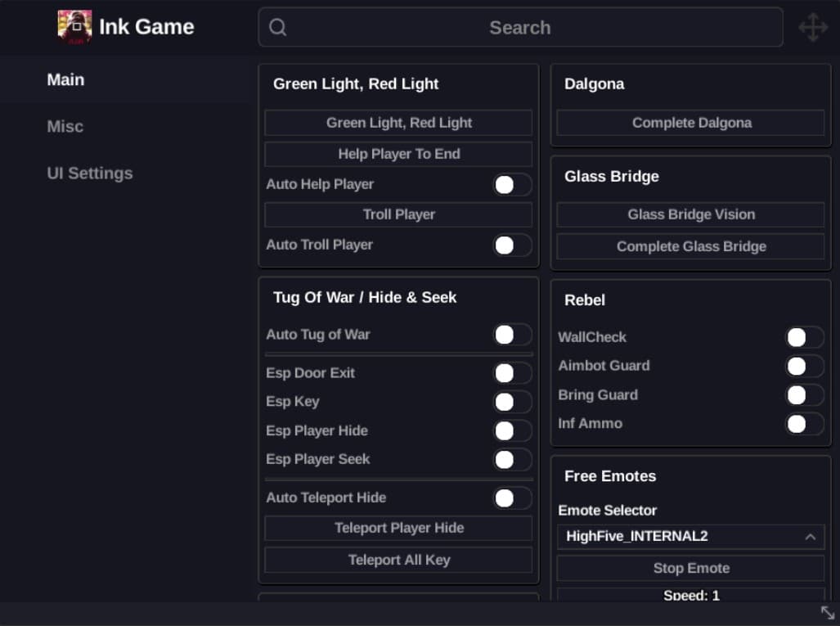Viewport: 840px width, 626px height.
Task: Collapse the HighFive_INTERNAL2 emote dropdown chevron
Action: tap(809, 537)
